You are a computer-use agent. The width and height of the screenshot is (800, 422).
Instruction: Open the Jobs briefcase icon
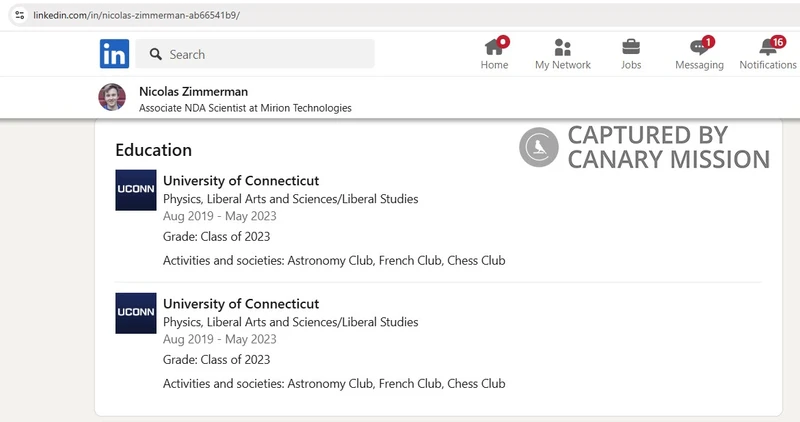click(631, 47)
